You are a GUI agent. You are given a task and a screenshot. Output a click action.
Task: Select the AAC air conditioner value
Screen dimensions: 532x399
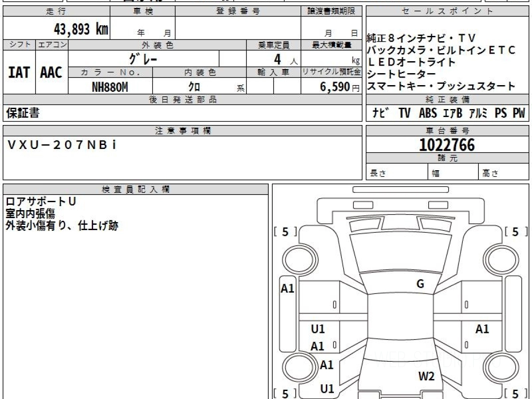51,73
